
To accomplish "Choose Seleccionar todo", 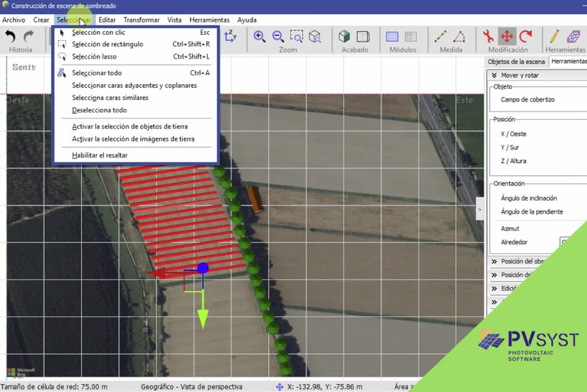I will click(x=135, y=73).
